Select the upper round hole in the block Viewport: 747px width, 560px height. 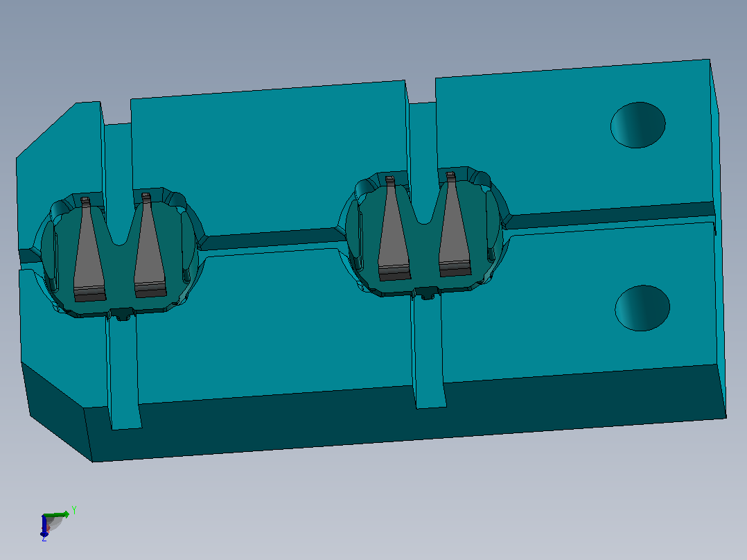[x=638, y=125]
